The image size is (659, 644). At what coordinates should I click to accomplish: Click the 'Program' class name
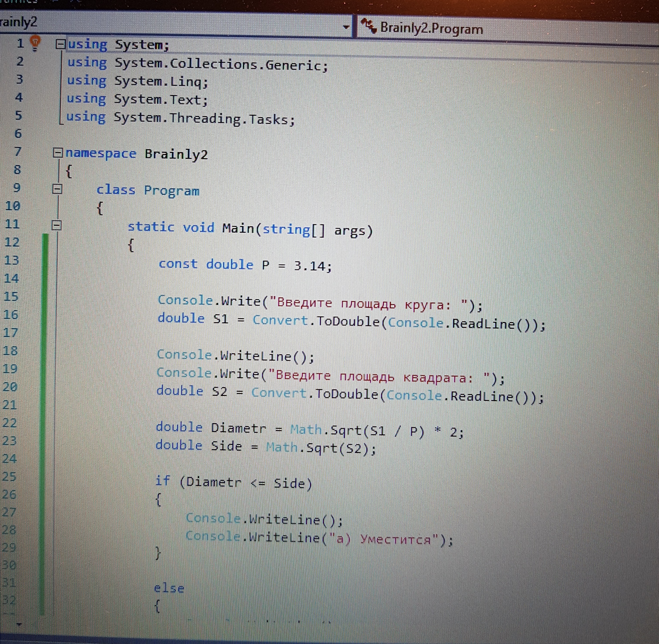click(x=172, y=190)
